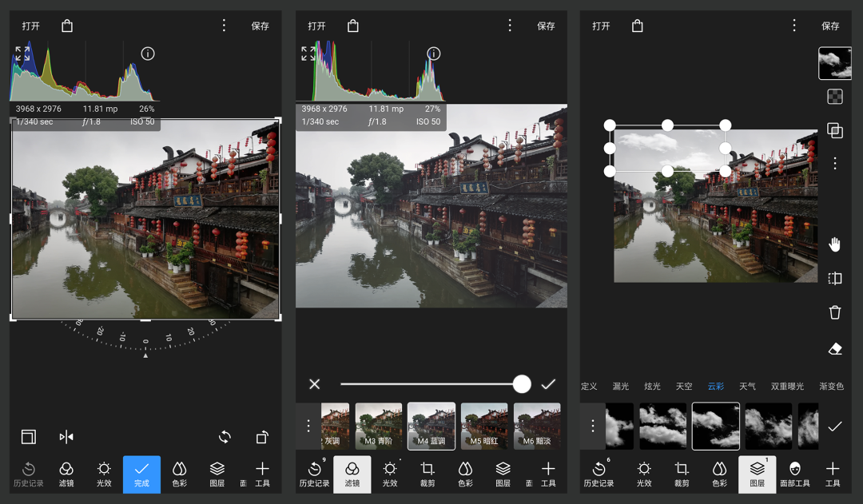863x504 pixels.
Task: Tap the trash icon to delete layer
Action: [x=835, y=312]
